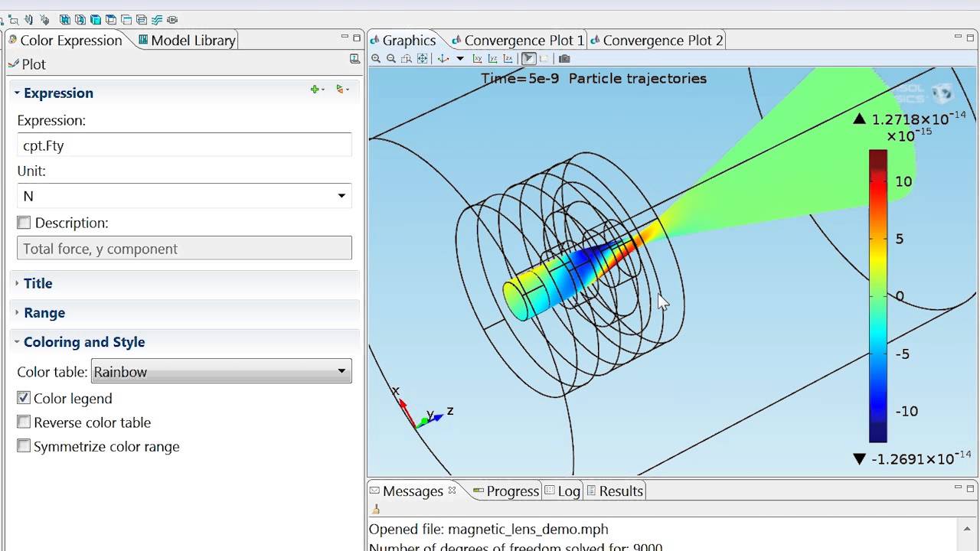Open the Results tab
Screen dimensions: 980x551
tap(615, 491)
